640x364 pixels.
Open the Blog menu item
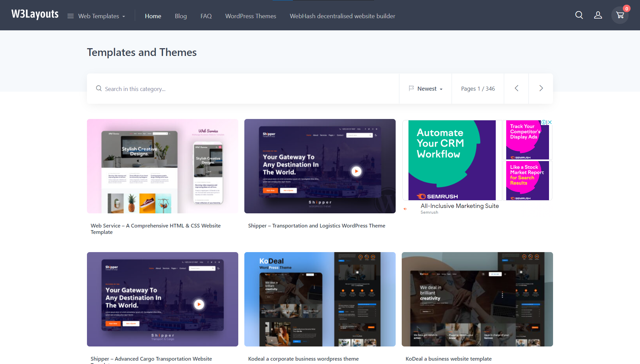tap(181, 16)
